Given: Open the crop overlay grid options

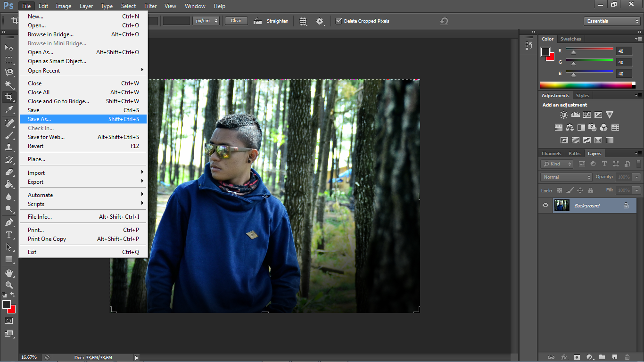Looking at the screenshot, I should tap(303, 21).
